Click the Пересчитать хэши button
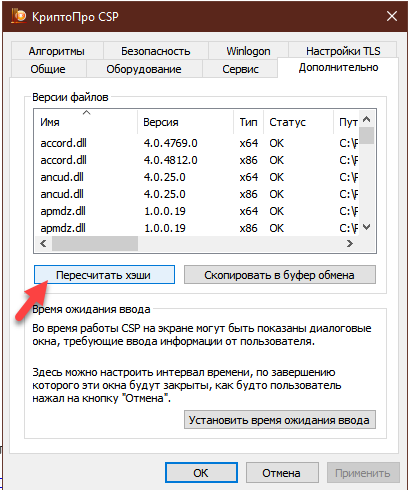 (104, 275)
